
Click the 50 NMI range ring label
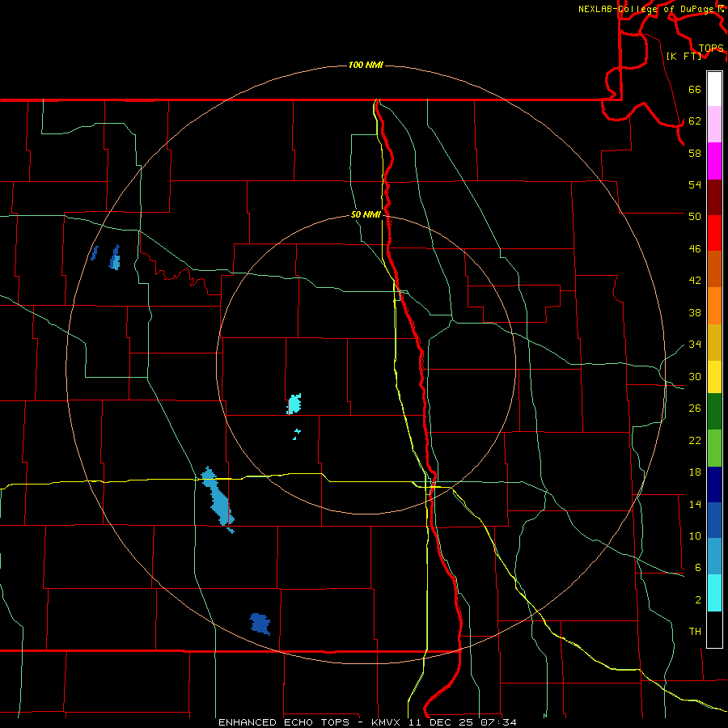[366, 214]
